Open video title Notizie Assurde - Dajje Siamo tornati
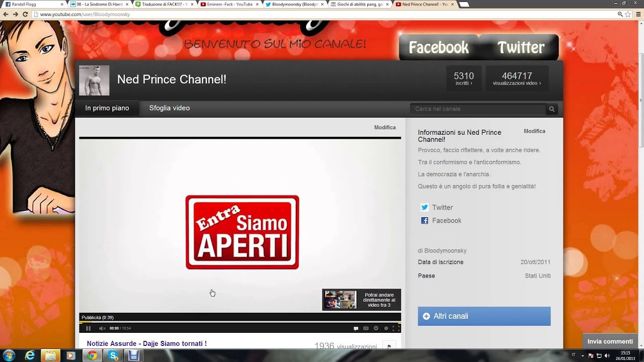Image resolution: width=644 pixels, height=362 pixels. point(146,343)
